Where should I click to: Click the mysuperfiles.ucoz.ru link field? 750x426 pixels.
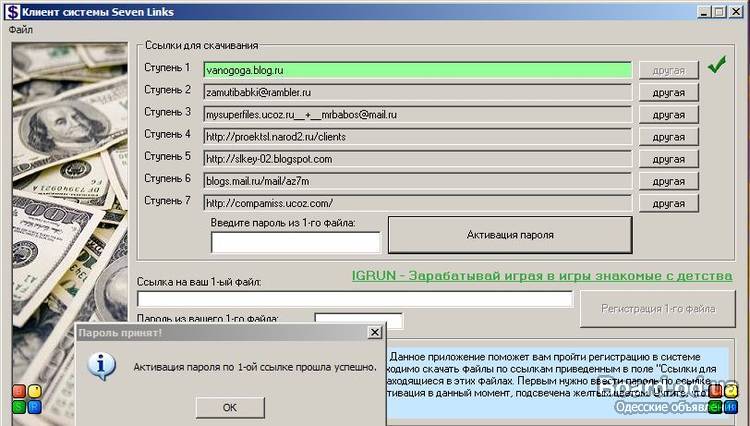point(418,114)
